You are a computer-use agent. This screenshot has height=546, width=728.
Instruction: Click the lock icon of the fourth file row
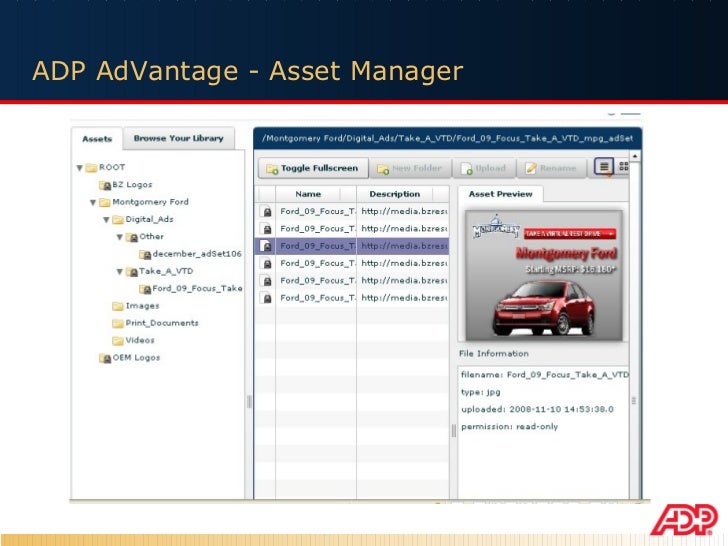coord(267,264)
